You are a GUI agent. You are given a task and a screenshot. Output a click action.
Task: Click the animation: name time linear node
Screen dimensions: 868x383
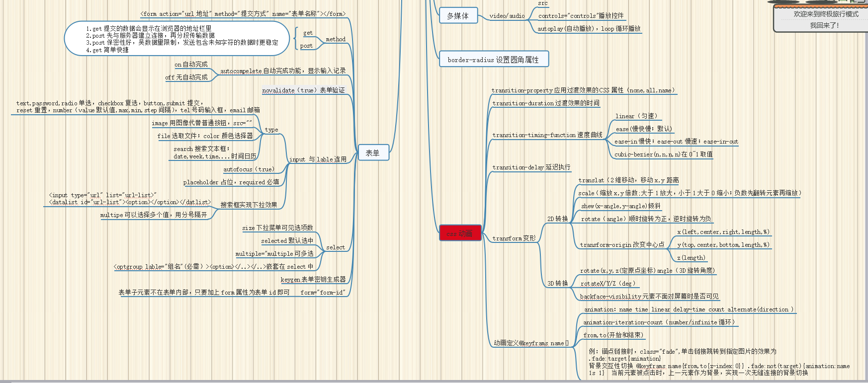click(689, 309)
